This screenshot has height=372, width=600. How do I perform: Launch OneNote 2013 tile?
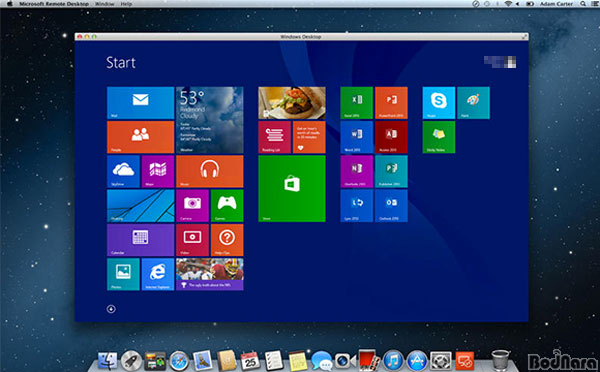[357, 171]
